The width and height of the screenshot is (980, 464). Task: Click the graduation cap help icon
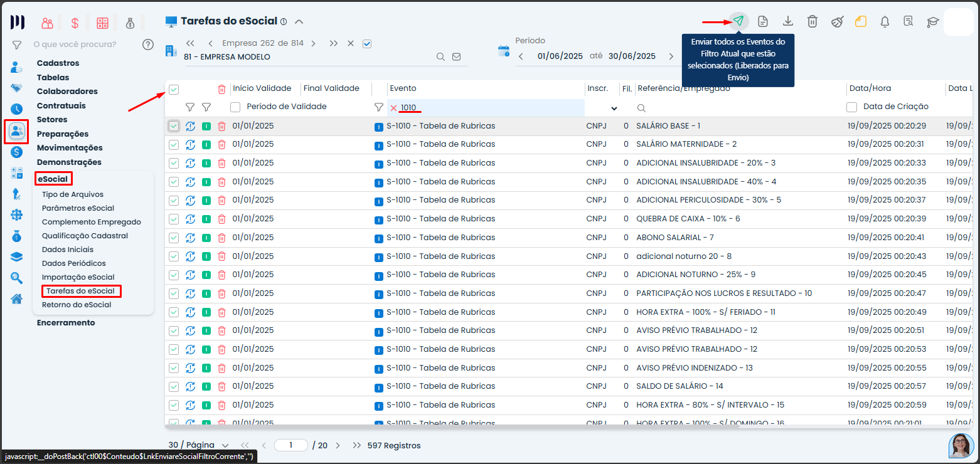[933, 21]
